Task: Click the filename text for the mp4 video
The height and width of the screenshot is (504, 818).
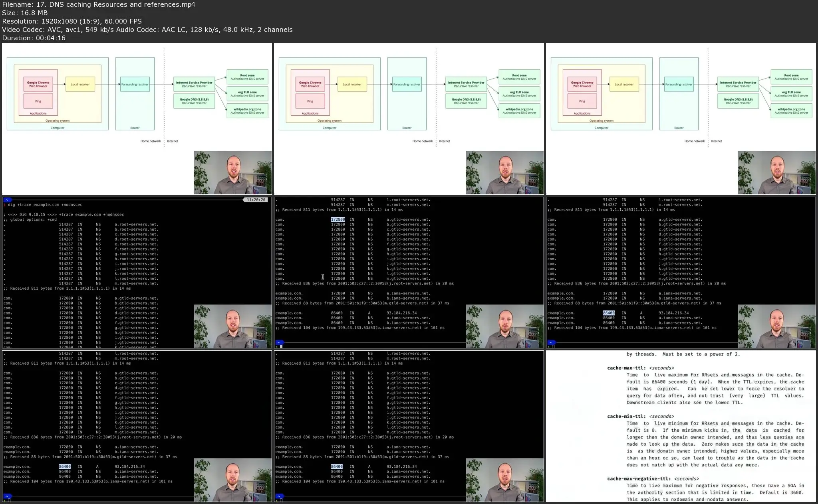Action: click(98, 4)
